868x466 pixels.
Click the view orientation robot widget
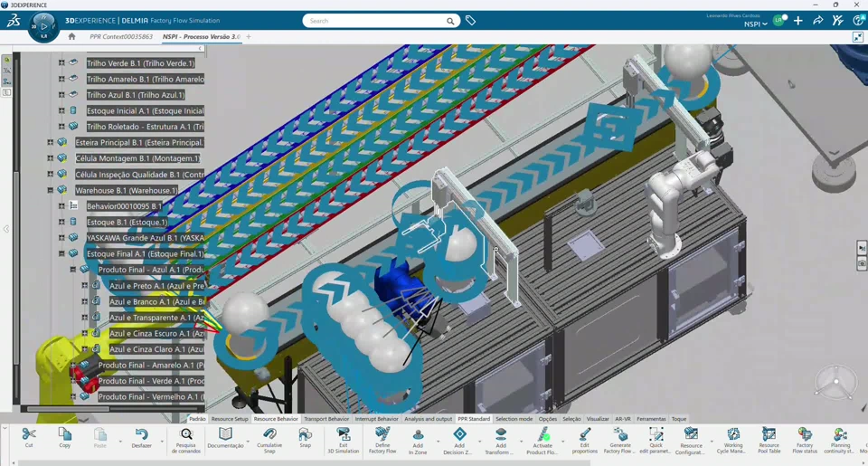coord(835,382)
